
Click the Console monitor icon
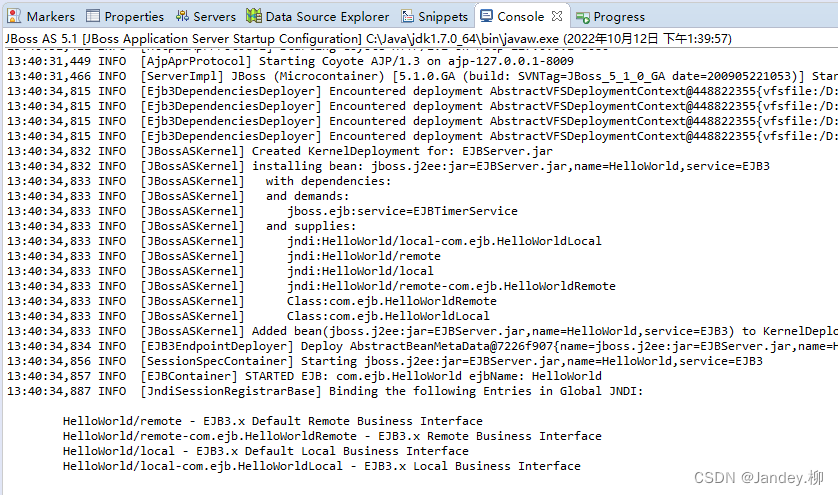point(486,16)
